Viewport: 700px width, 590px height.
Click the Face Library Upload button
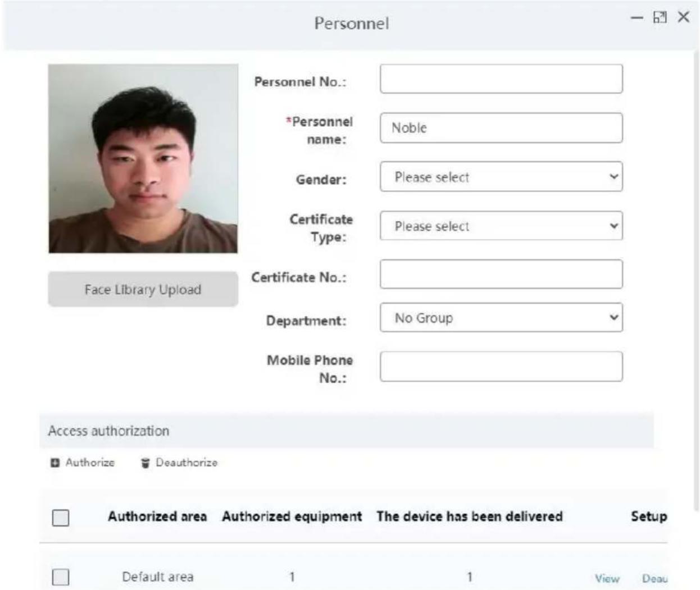pos(143,289)
